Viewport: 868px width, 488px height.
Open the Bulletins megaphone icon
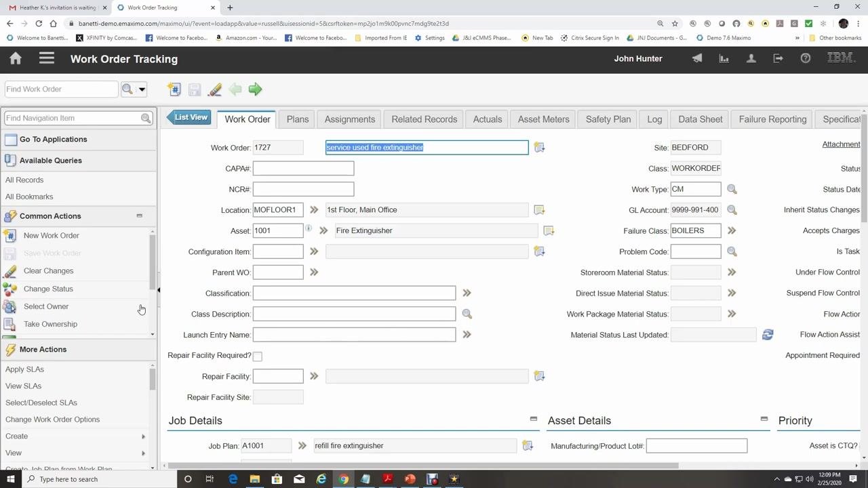pyautogui.click(x=697, y=58)
